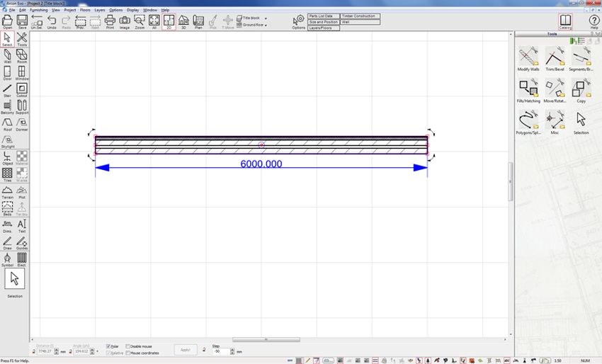Toggle the Angle lock icon
The height and width of the screenshot is (364, 602).
pos(71,351)
